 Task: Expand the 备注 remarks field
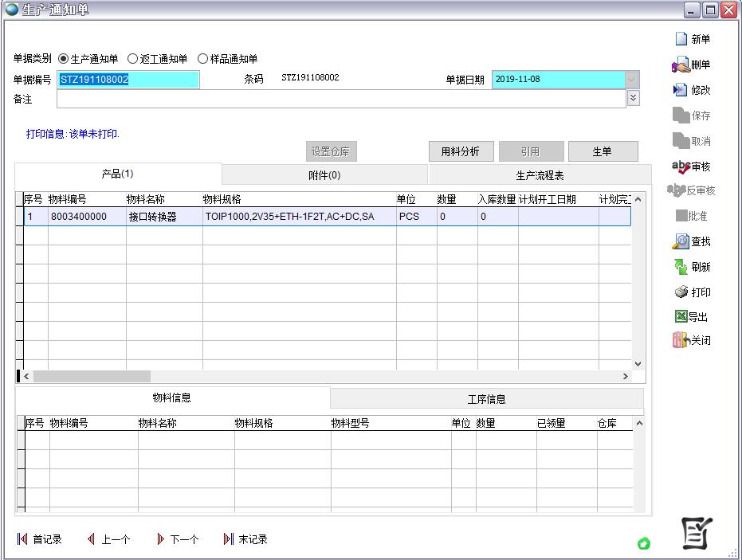point(633,98)
